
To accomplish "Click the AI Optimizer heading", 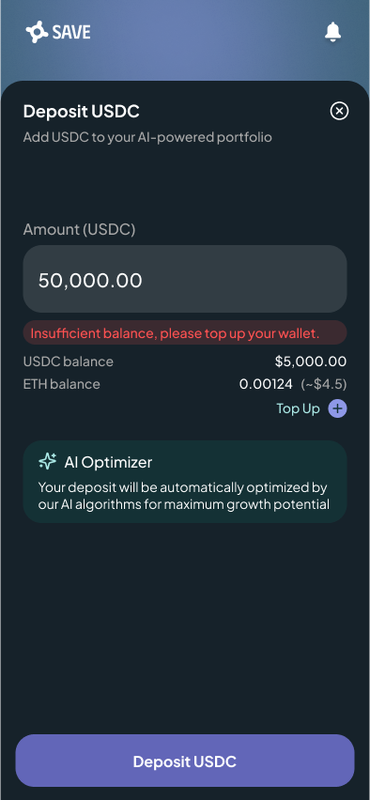I will pyautogui.click(x=108, y=462).
